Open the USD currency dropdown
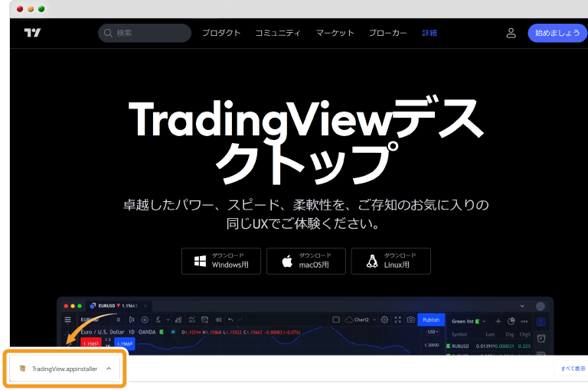The height and width of the screenshot is (390, 588). pos(433,332)
